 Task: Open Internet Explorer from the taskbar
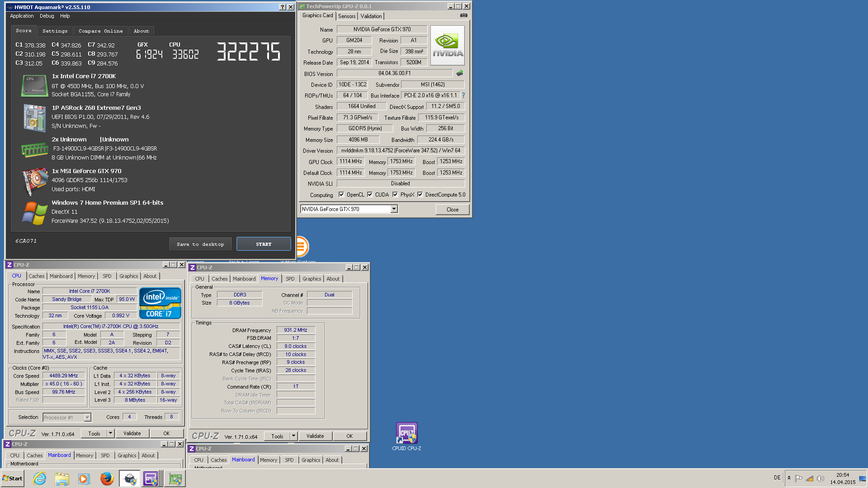coord(40,479)
